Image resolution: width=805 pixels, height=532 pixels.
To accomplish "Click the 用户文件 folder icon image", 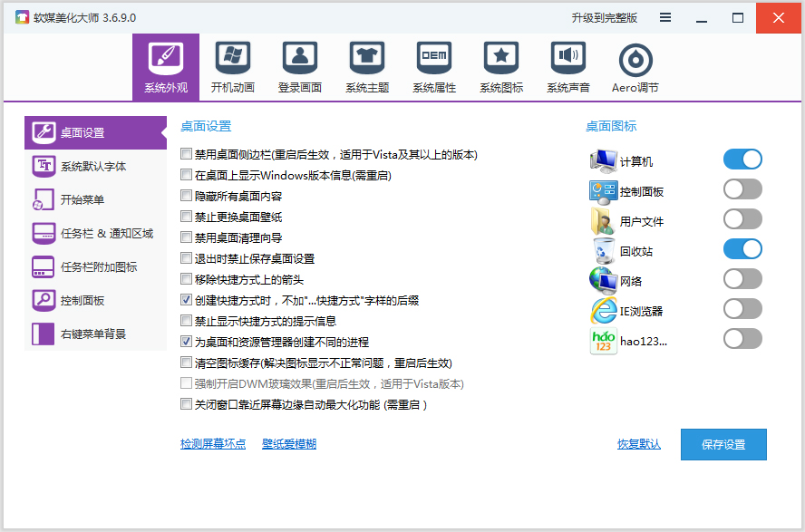I will click(x=603, y=221).
